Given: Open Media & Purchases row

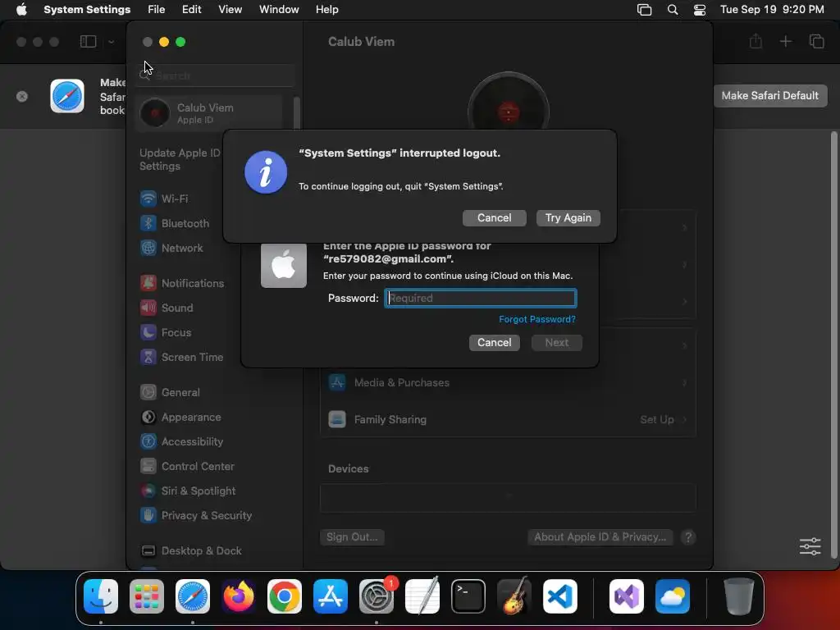Looking at the screenshot, I should [507, 382].
